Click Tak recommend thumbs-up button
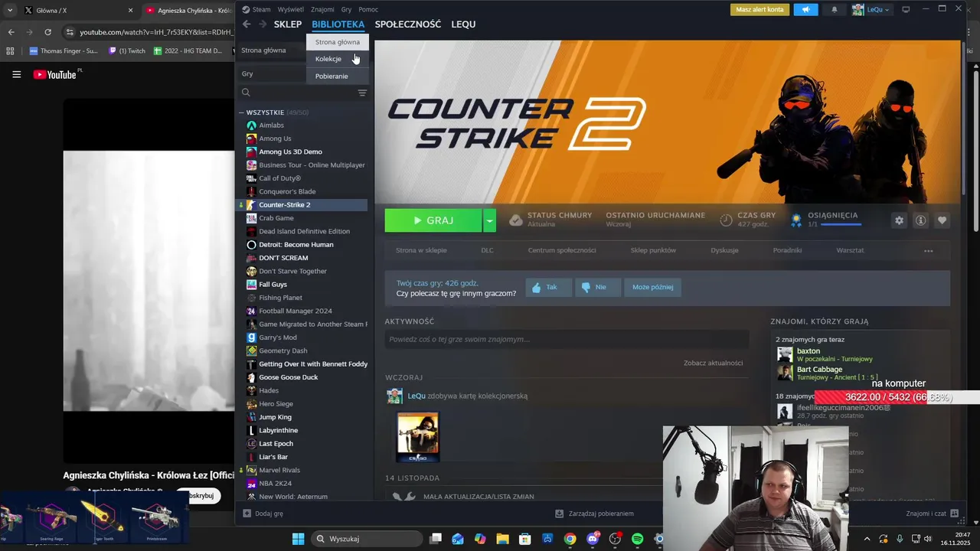The image size is (980, 551). [x=548, y=287]
